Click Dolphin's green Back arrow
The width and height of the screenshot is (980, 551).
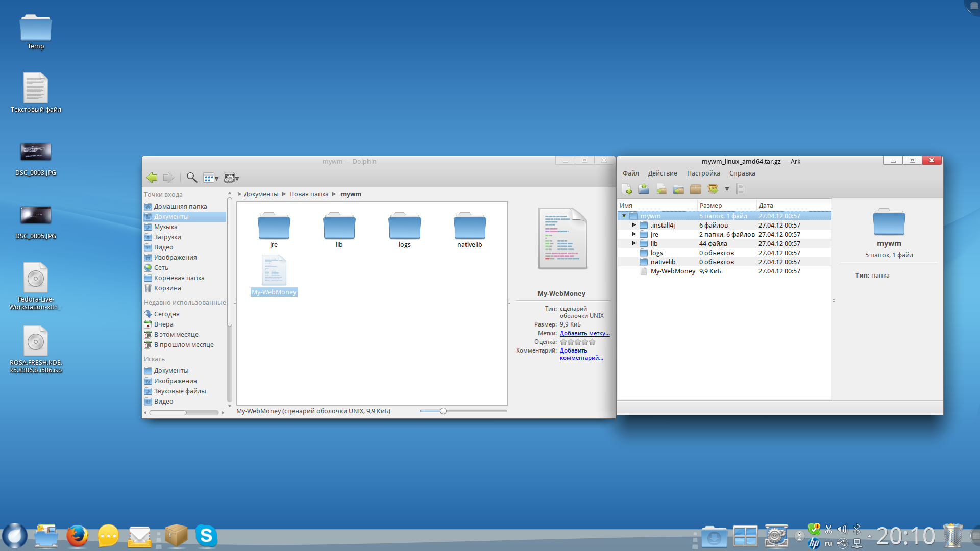[152, 178]
